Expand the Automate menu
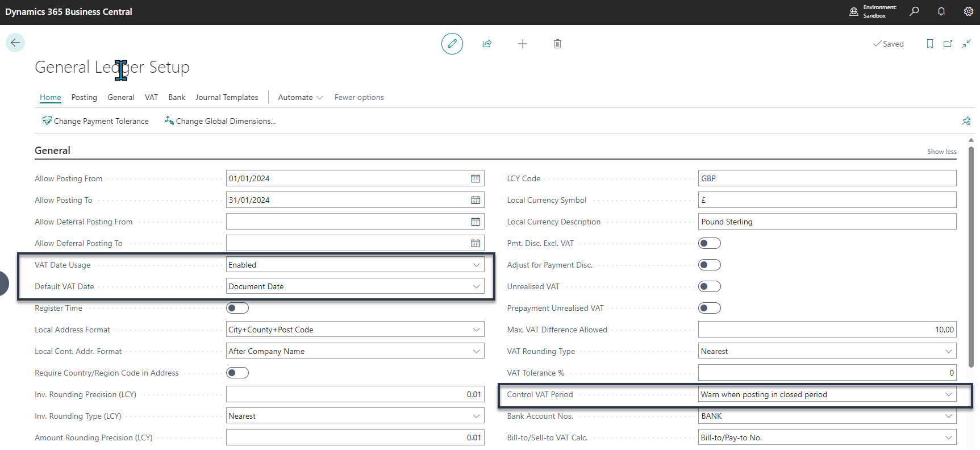The height and width of the screenshot is (450, 980). (300, 97)
